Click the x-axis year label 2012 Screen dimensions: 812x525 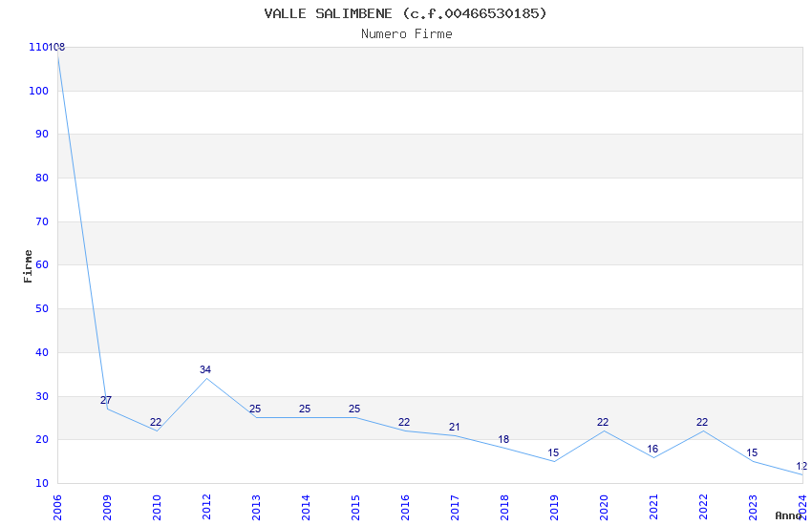click(x=206, y=508)
